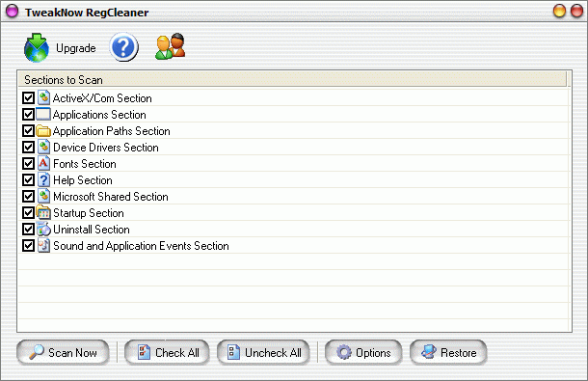The height and width of the screenshot is (381, 588).
Task: Toggle the Application Paths Section checkbox
Action: point(28,130)
